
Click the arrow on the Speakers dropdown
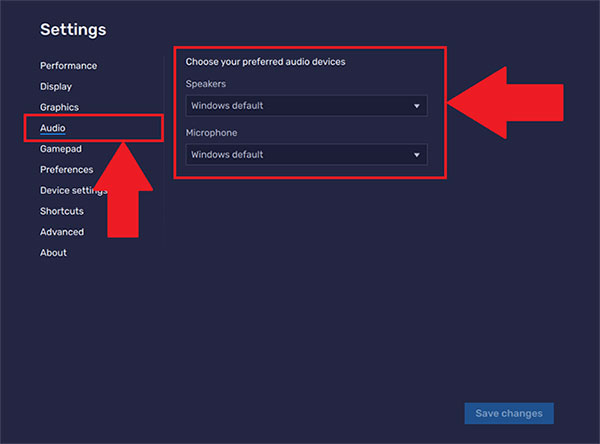click(417, 106)
